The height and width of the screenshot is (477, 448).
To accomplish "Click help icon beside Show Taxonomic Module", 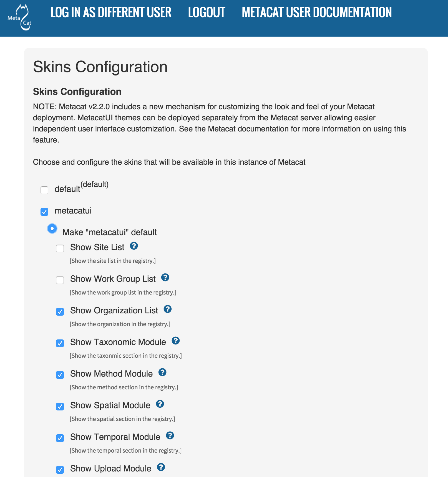I will 176,341.
